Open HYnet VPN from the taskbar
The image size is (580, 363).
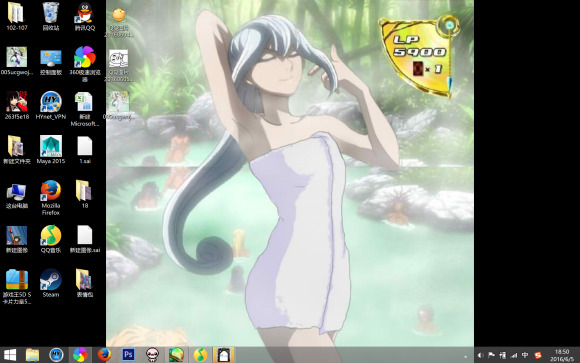pos(56,355)
